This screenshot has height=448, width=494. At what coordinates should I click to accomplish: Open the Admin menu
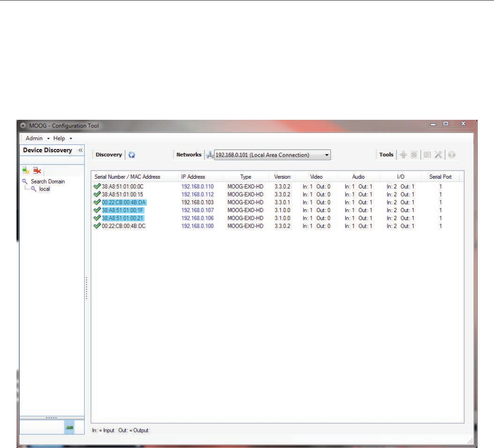38,138
